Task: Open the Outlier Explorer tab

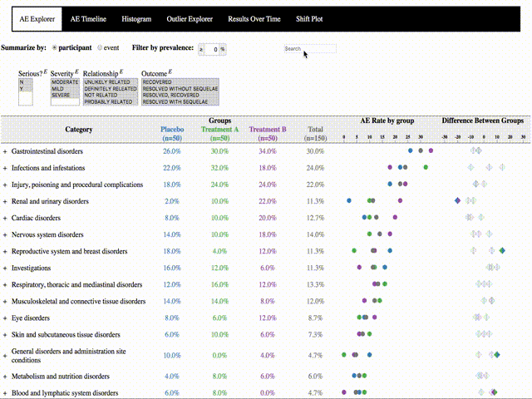Action: pos(190,19)
